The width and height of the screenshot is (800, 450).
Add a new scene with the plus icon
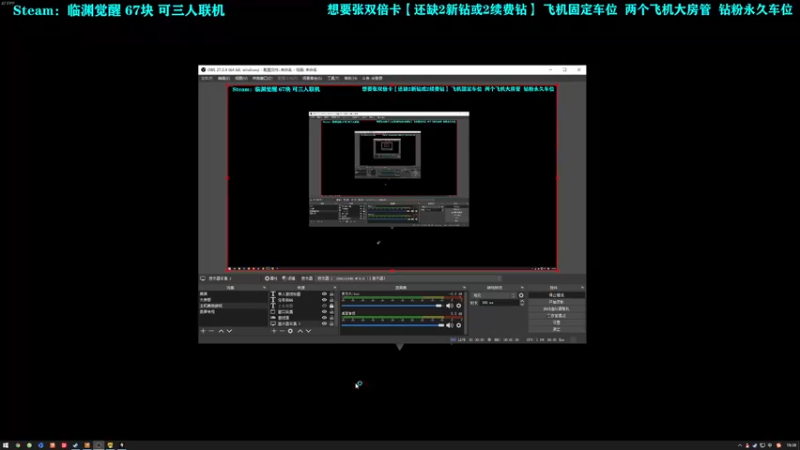click(x=203, y=331)
